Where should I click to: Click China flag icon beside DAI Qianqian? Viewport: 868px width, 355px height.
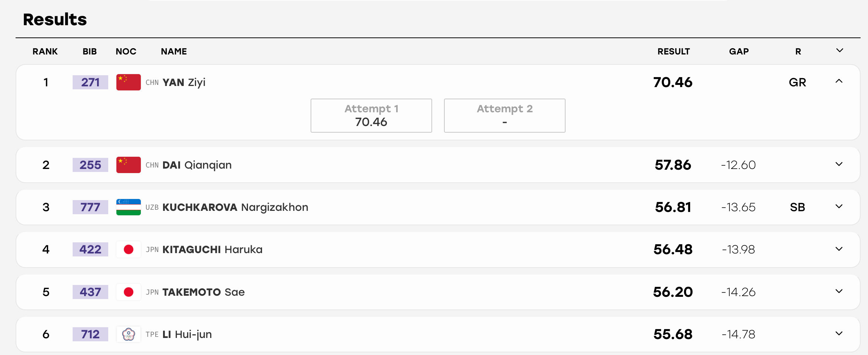point(128,165)
